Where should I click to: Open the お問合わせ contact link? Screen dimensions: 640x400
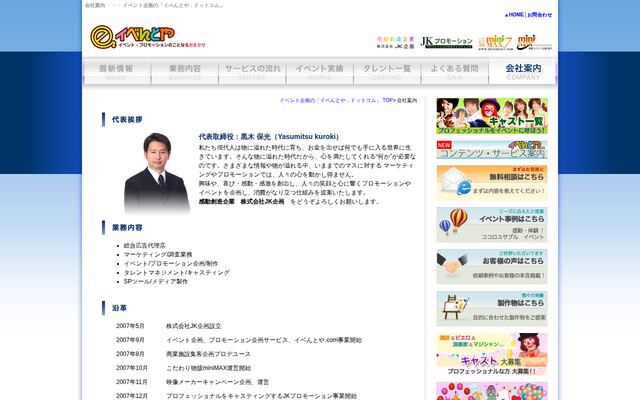(x=540, y=15)
